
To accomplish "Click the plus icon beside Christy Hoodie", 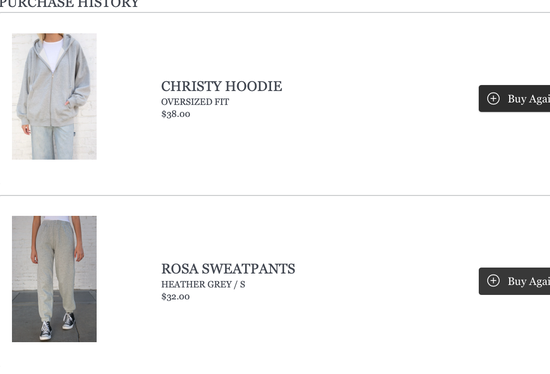I will 493,99.
